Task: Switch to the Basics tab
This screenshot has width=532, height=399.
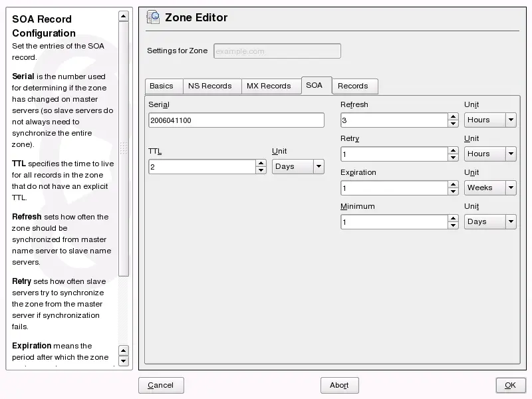Action: click(162, 86)
